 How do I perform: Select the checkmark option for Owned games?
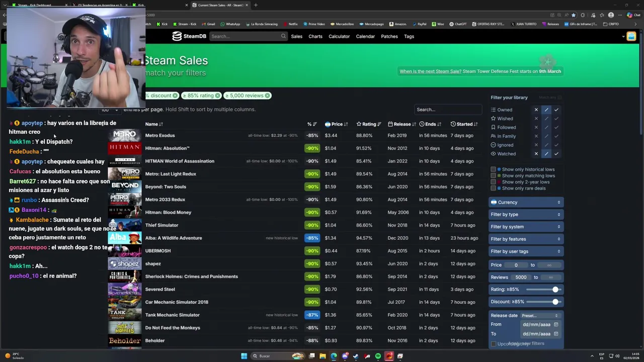[556, 110]
